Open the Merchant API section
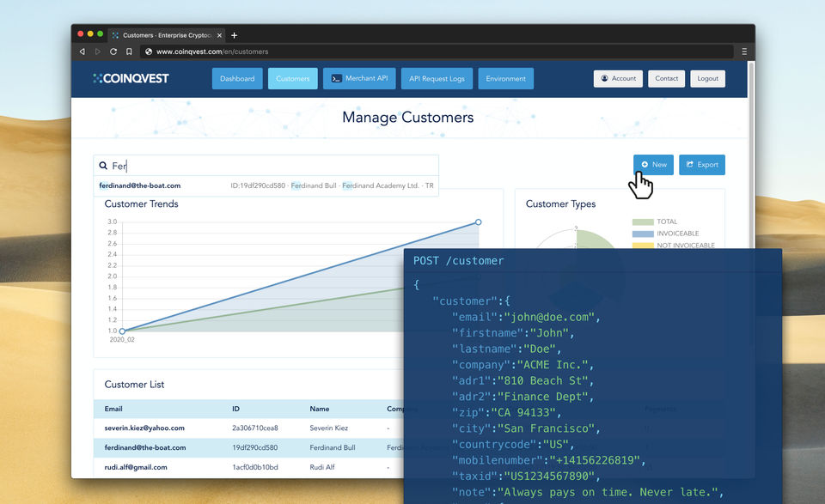 (359, 78)
